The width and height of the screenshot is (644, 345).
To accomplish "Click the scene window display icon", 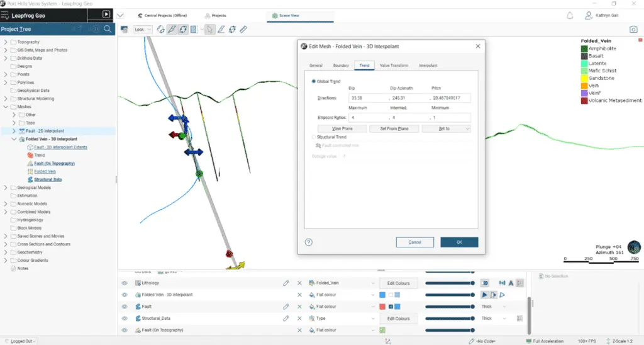I will [x=125, y=29].
